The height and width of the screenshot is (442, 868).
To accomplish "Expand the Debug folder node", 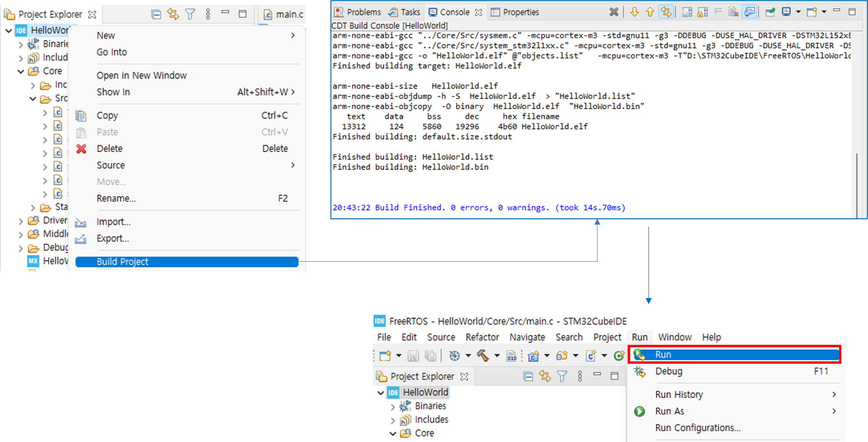I will [21, 248].
